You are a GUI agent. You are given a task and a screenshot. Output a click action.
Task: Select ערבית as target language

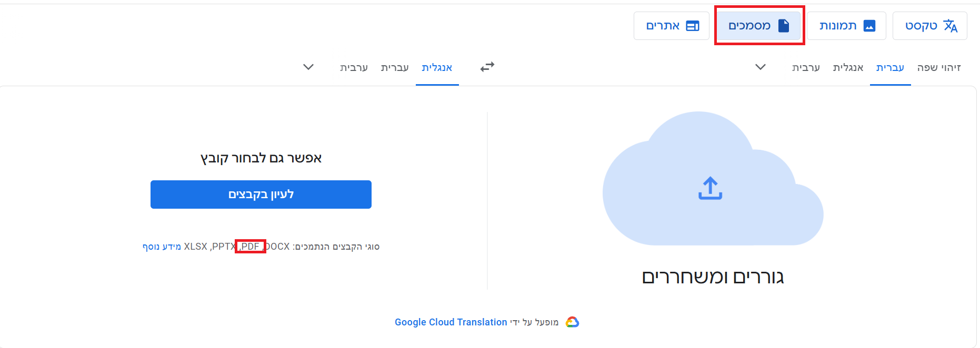(x=354, y=68)
